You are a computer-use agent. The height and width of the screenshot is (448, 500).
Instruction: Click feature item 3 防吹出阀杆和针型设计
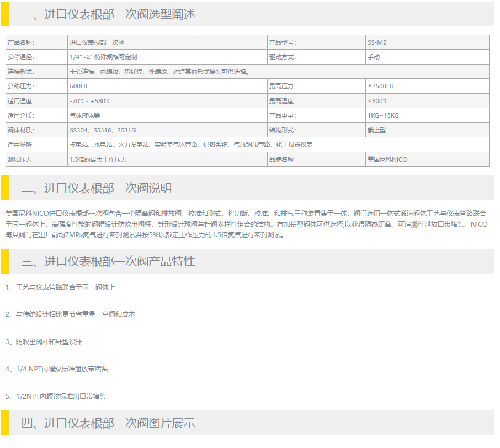(44, 342)
